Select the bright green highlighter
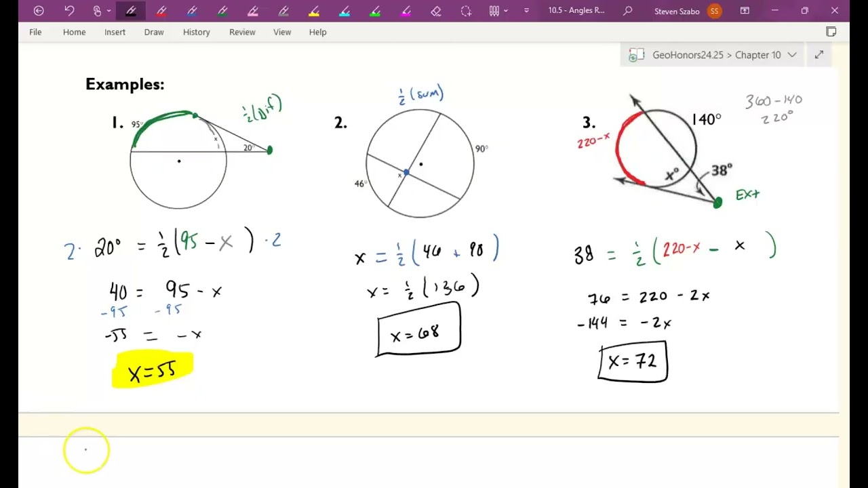This screenshot has width=868, height=488. 375,11
